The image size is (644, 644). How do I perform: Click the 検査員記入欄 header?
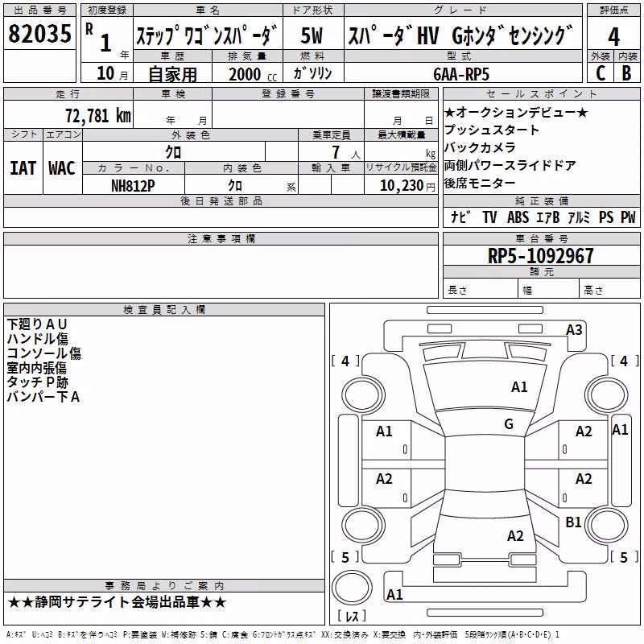[164, 310]
